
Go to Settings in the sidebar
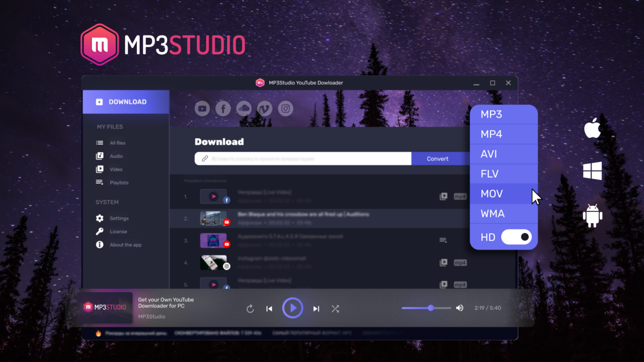119,219
